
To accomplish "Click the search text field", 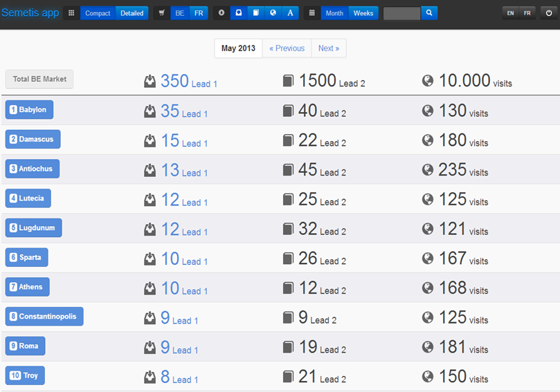I will pyautogui.click(x=401, y=13).
